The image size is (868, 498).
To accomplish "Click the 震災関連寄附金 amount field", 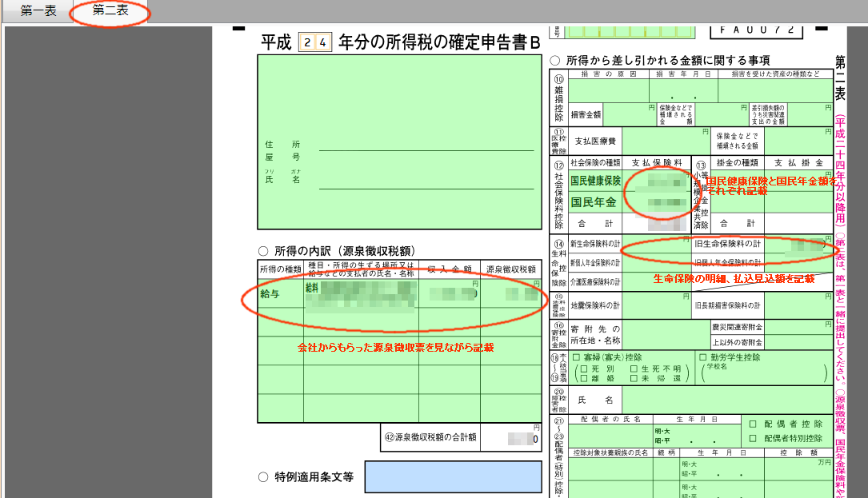I will (798, 327).
